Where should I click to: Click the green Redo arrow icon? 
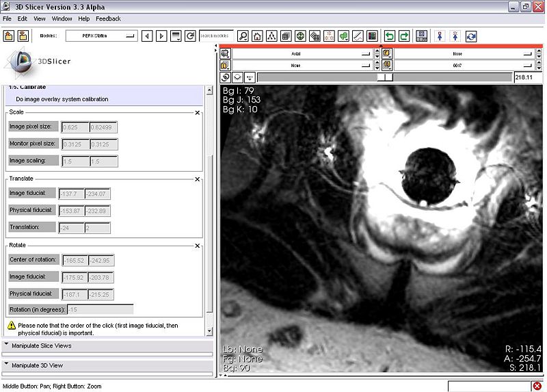[x=404, y=36]
